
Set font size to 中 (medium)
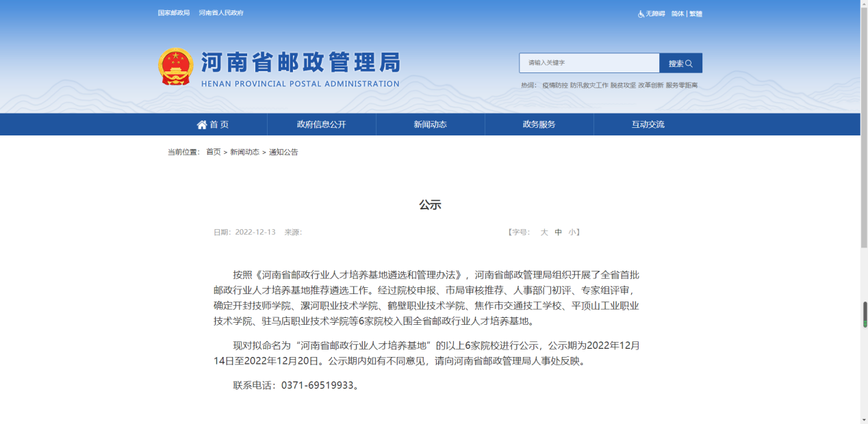tap(559, 233)
